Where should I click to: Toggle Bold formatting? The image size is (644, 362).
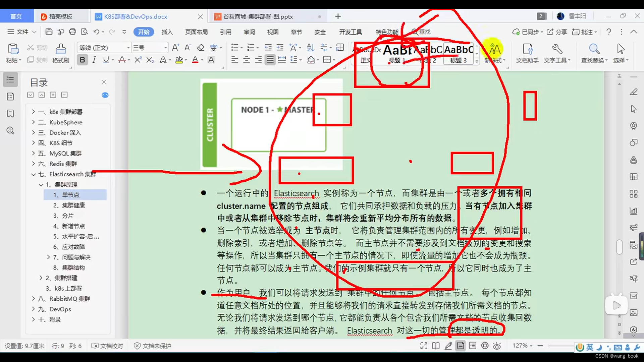82,60
